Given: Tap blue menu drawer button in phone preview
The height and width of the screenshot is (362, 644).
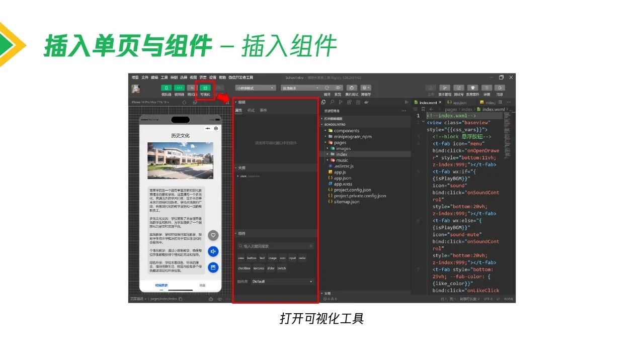Looking at the screenshot, I should (213, 267).
